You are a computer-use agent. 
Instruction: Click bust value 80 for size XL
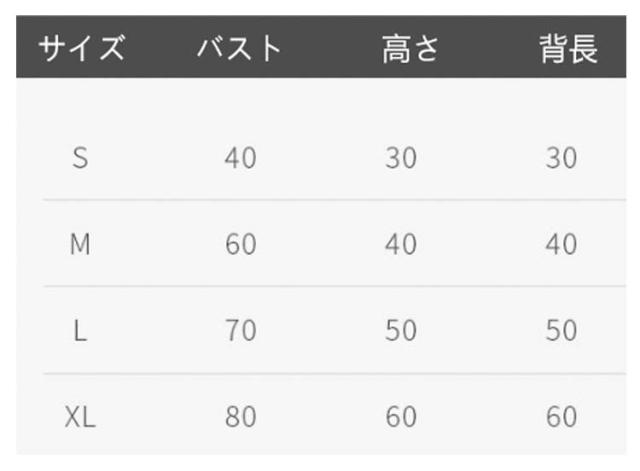tap(240, 417)
